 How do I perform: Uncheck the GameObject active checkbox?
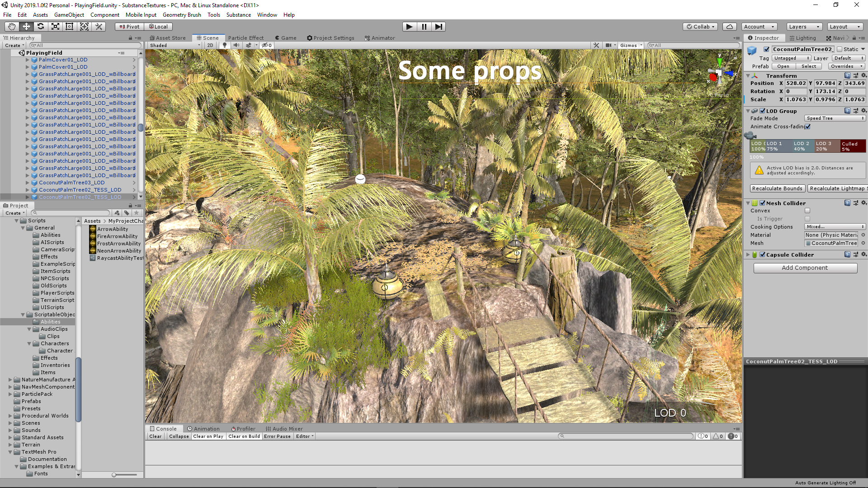pyautogui.click(x=766, y=49)
